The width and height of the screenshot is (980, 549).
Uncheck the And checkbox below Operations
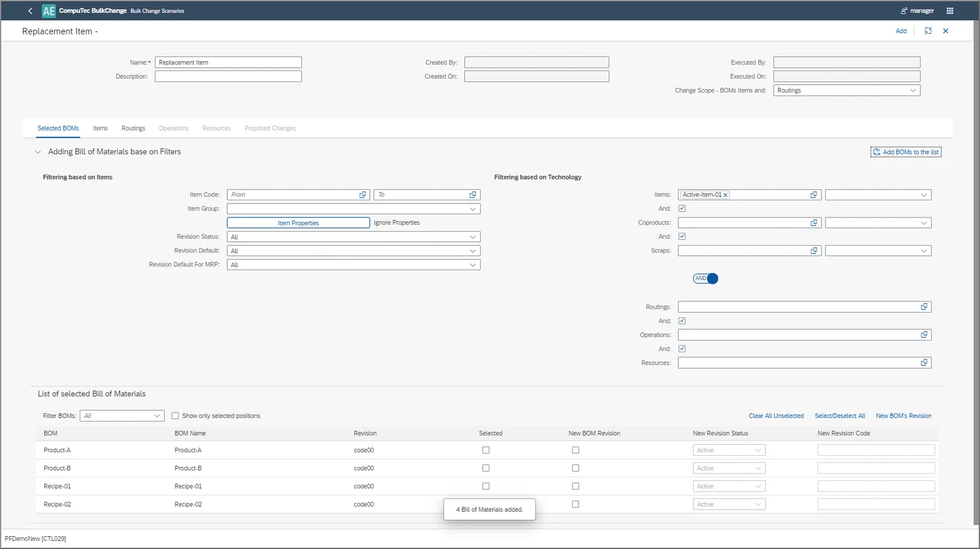tap(682, 349)
